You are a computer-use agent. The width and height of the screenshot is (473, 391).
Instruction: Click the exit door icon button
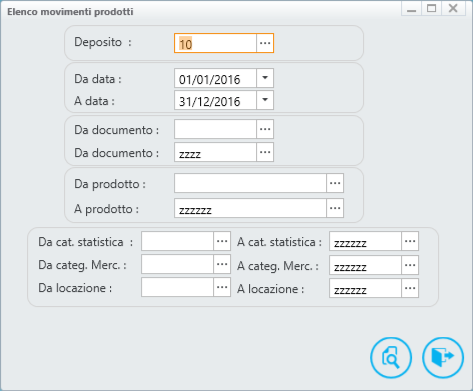click(443, 357)
